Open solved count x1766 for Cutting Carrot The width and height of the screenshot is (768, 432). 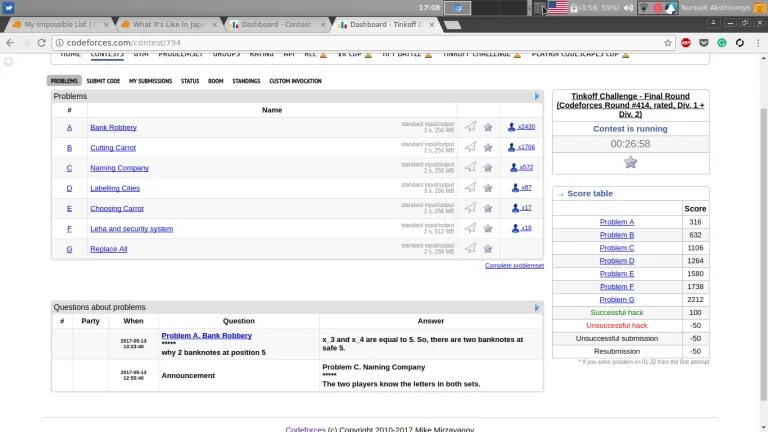[x=522, y=147]
